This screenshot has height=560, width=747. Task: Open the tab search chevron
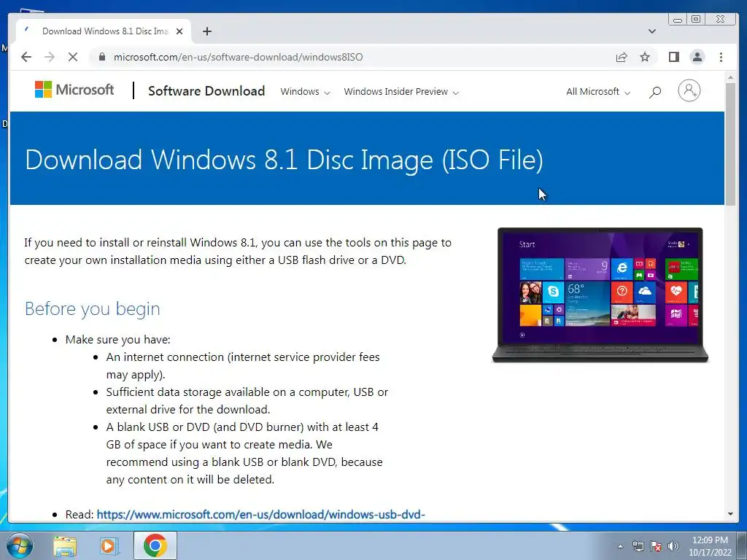coord(652,31)
